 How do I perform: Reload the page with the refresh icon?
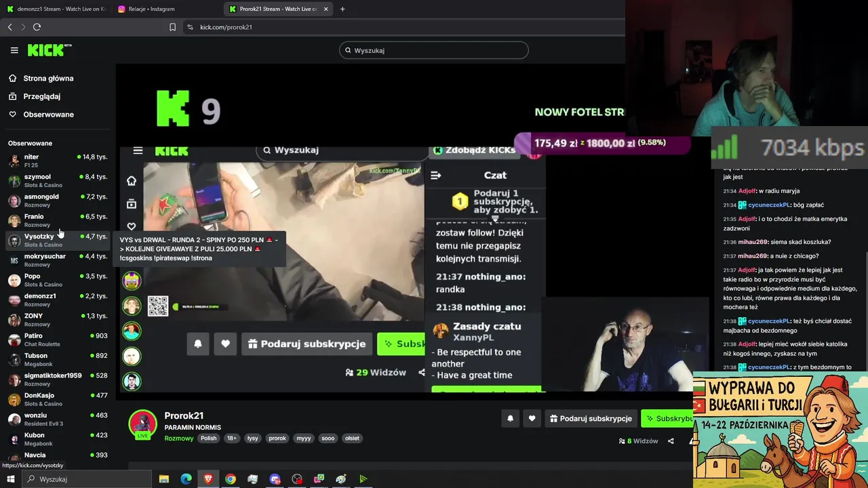[37, 27]
